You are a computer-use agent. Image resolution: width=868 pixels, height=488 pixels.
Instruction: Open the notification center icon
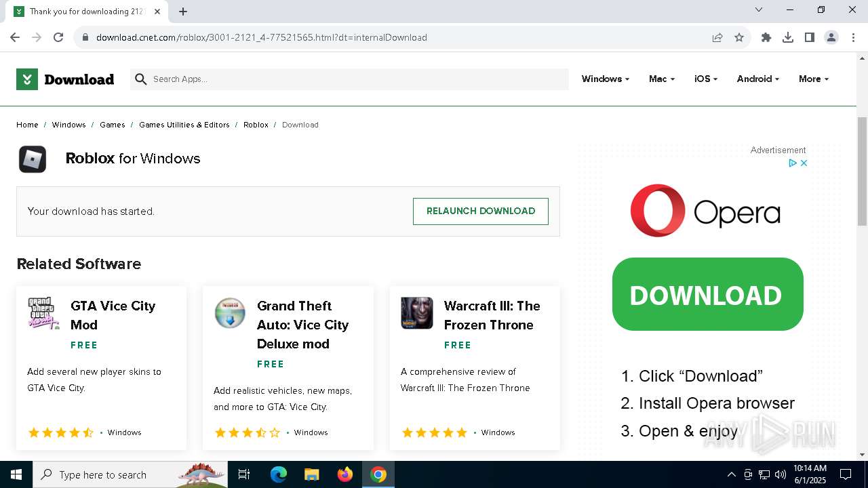coord(846,474)
